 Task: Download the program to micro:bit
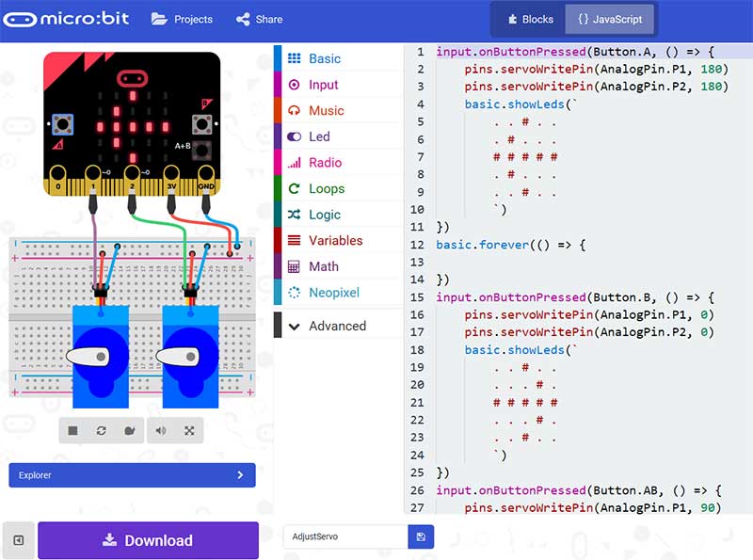[148, 540]
